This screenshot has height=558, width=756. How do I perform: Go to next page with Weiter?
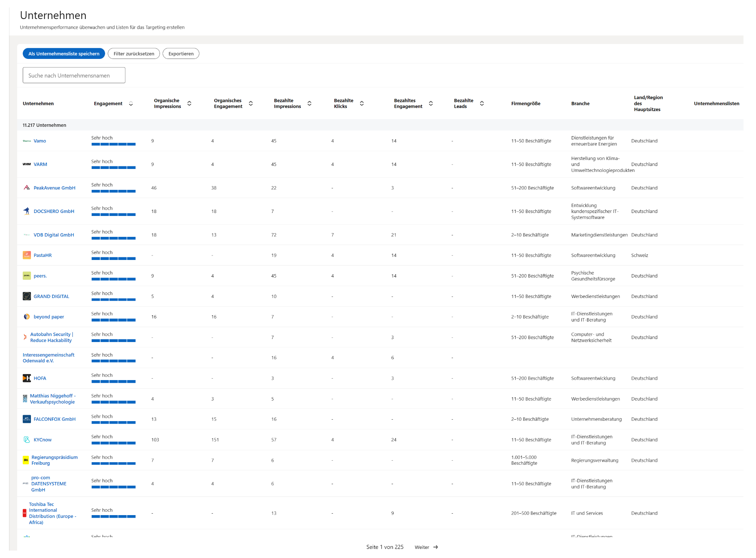pyautogui.click(x=426, y=547)
